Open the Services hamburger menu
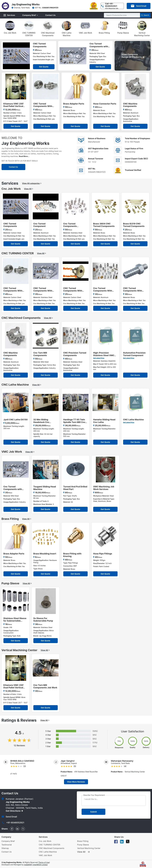152x868 pixels. [x=9, y=15]
